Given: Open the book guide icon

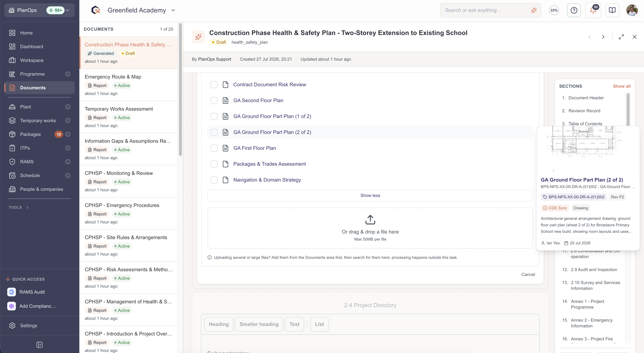Looking at the screenshot, I should 612,10.
